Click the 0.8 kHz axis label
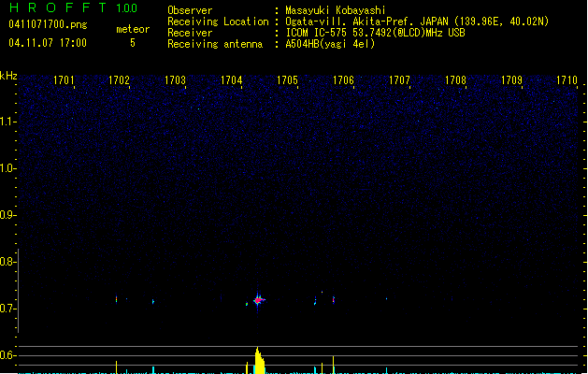Image resolution: width=588 pixels, height=374 pixels. (7, 262)
